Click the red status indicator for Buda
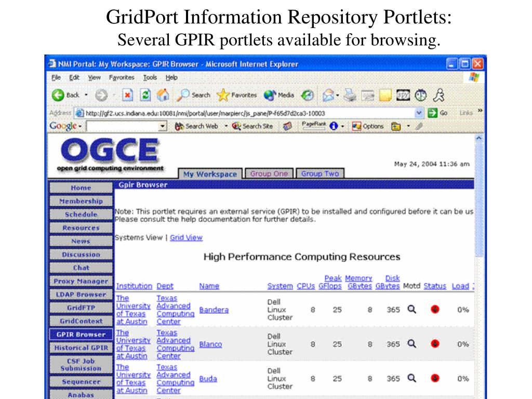532x399 pixels. [435, 378]
